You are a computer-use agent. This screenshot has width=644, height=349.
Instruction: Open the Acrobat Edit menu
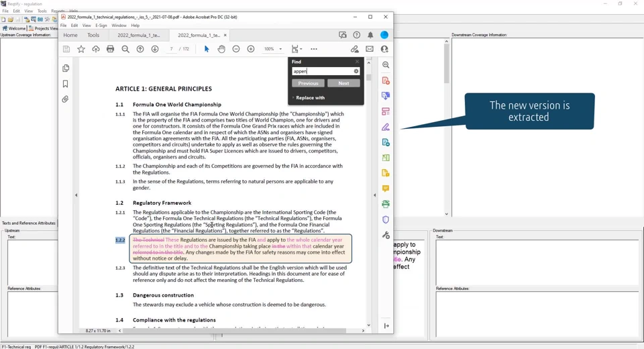(74, 26)
